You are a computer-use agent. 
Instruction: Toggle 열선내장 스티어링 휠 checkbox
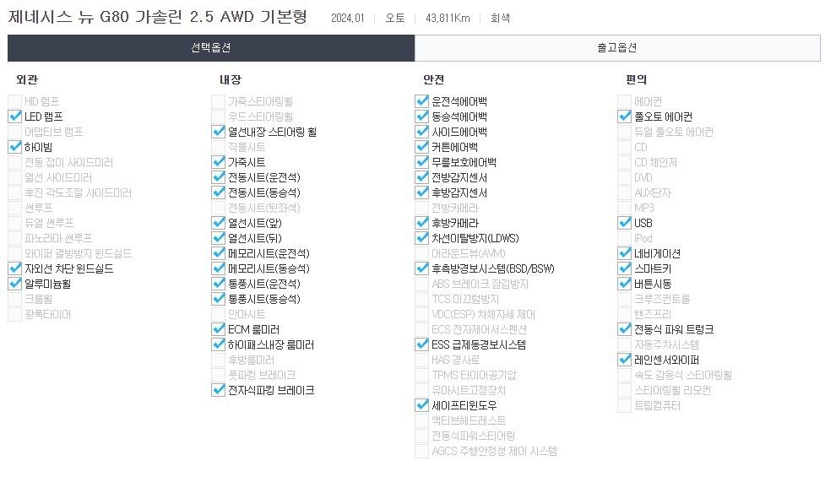pyautogui.click(x=219, y=132)
